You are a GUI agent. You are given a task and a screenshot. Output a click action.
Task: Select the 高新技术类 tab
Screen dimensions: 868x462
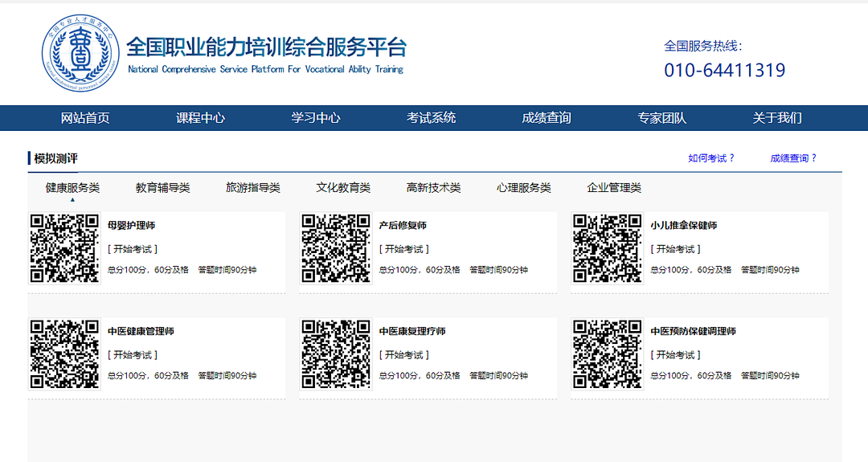pos(433,187)
